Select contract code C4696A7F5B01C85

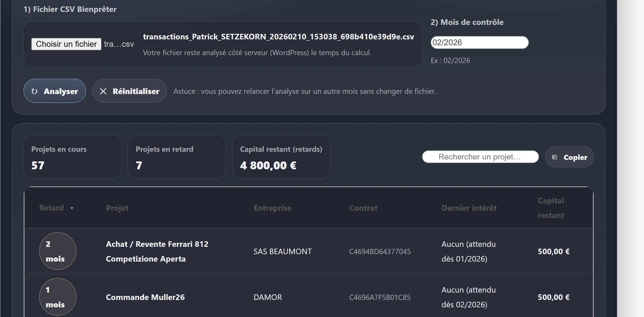[x=380, y=297]
